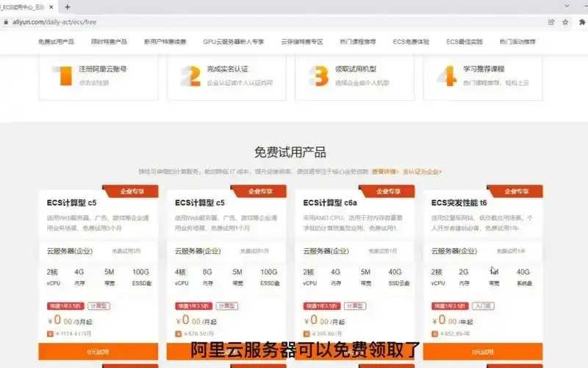Click original price icon on 2核 4G c5 card
588x368 pixels.
point(50,334)
